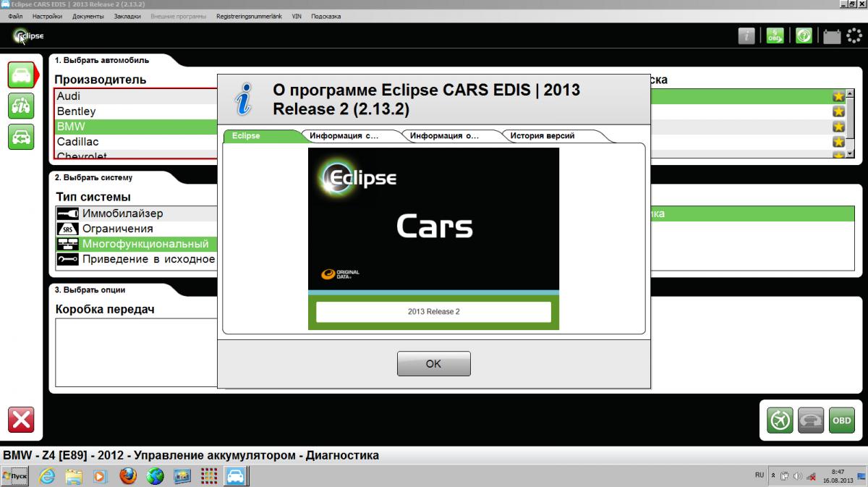
Task: Click the SRS restraints icon in system list
Action: [x=68, y=229]
